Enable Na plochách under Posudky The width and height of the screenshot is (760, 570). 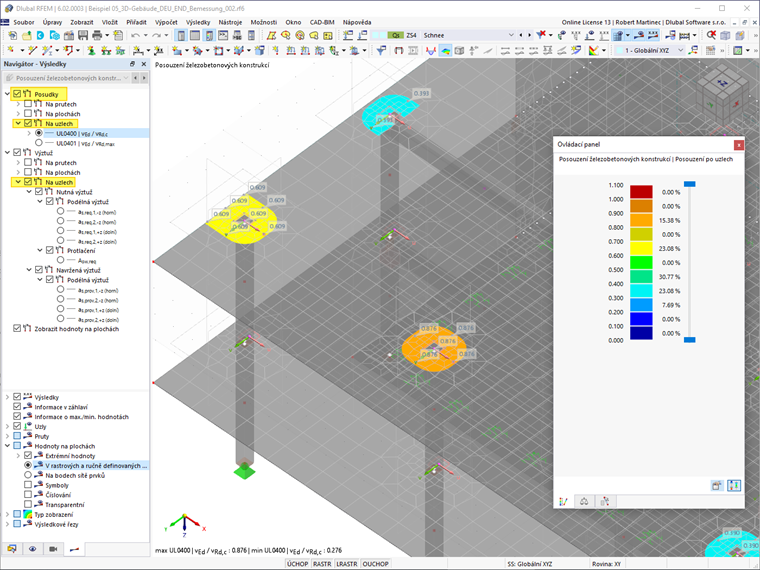28,113
